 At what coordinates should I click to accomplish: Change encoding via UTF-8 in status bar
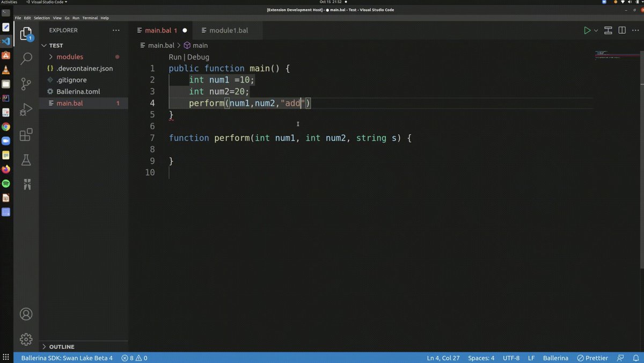coord(511,358)
